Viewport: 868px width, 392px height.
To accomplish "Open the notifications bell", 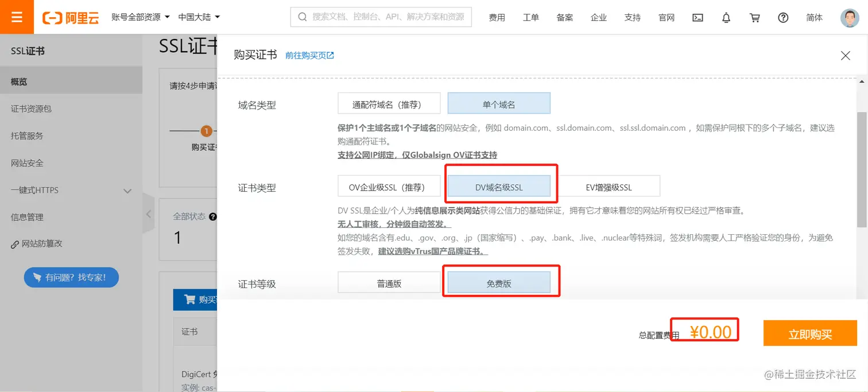I will 726,18.
